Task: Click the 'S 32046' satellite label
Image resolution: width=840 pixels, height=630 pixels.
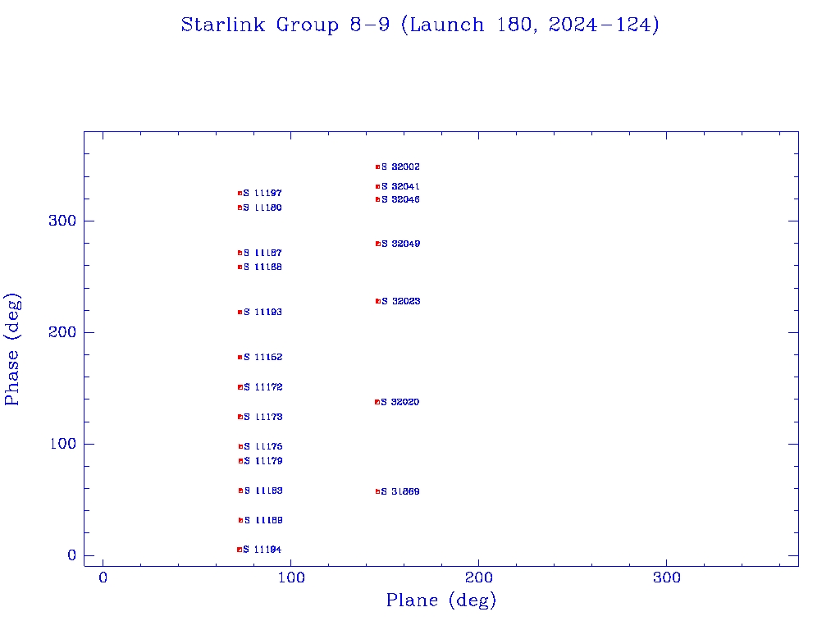Action: point(400,199)
